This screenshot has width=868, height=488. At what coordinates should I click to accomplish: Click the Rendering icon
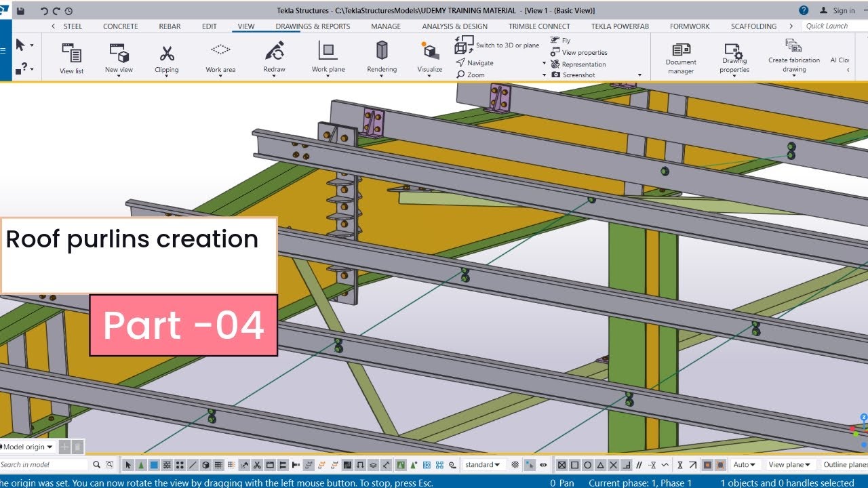(x=382, y=52)
